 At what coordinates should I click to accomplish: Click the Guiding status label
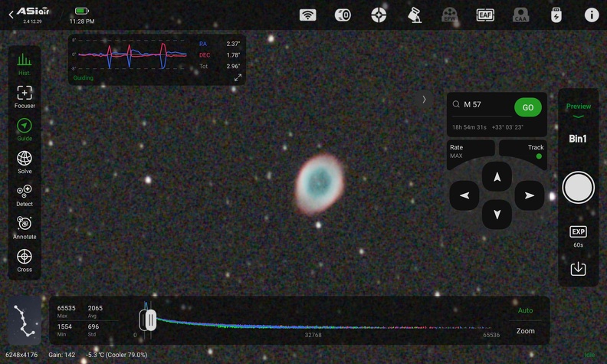pos(84,78)
